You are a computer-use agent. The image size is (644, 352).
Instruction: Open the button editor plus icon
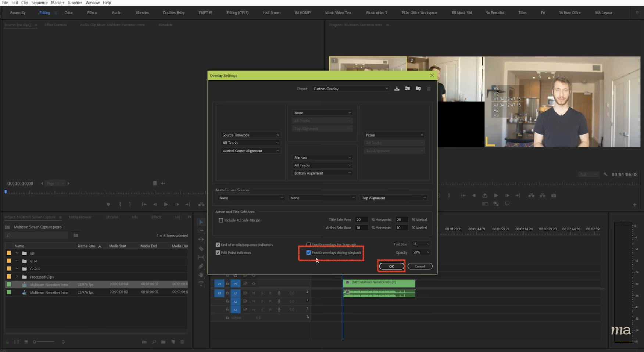pyautogui.click(x=634, y=205)
